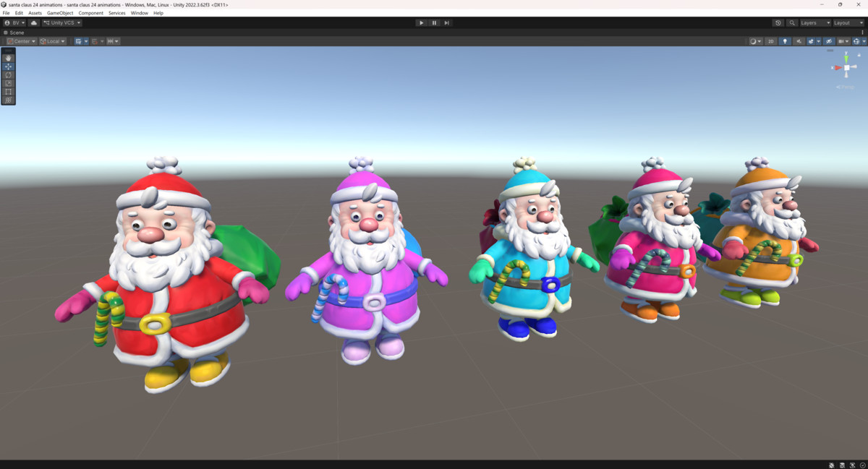Image resolution: width=868 pixels, height=469 pixels.
Task: Click the X axis cone on gizmo
Action: [838, 68]
